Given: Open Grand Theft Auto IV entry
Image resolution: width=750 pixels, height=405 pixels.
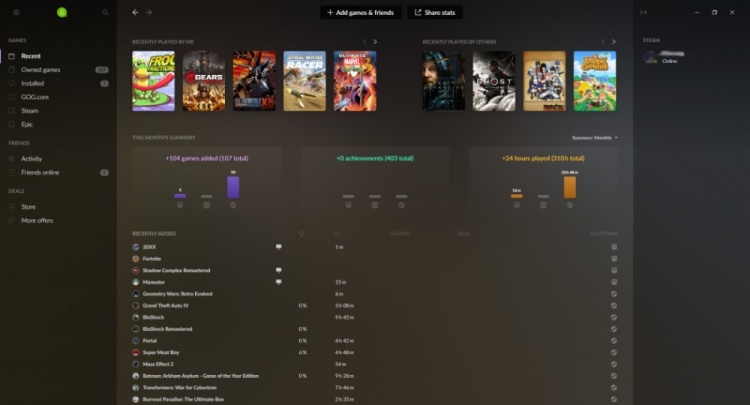Looking at the screenshot, I should (165, 306).
